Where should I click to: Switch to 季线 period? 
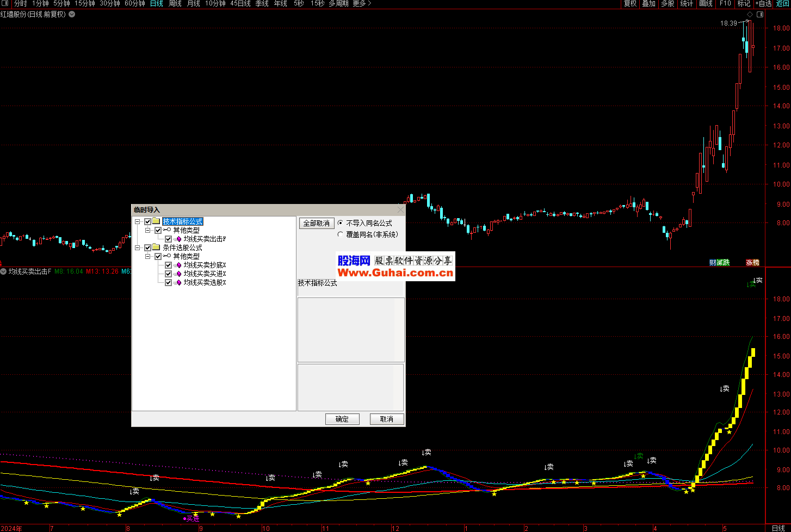coord(262,4)
